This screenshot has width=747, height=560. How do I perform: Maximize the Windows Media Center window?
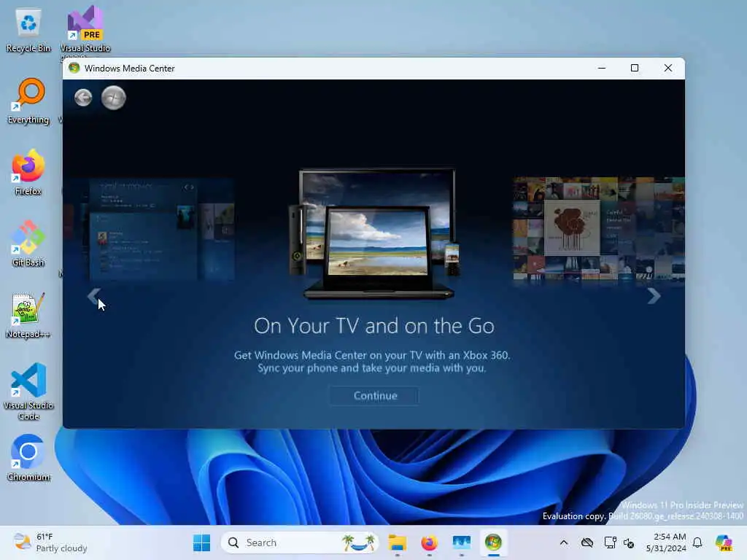click(635, 68)
